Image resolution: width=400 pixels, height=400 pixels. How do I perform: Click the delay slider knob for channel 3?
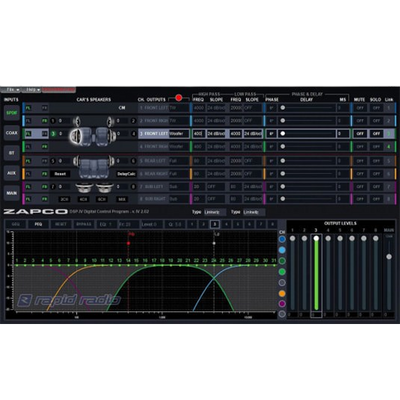pos(283,134)
